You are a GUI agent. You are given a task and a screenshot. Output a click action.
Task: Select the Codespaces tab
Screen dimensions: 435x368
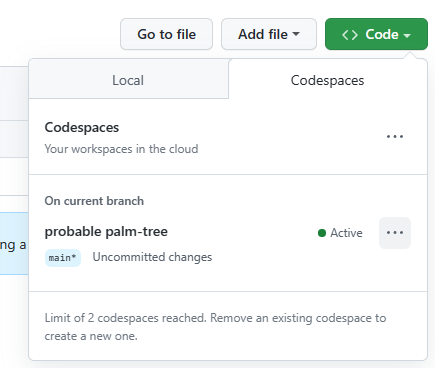pyautogui.click(x=328, y=80)
